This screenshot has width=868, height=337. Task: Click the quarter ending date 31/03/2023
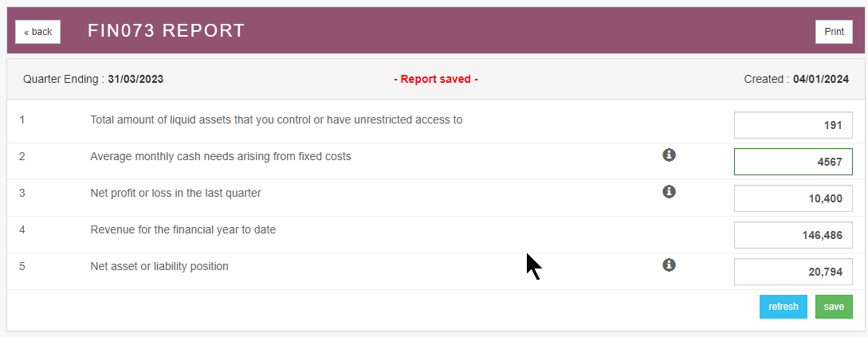[x=136, y=79]
